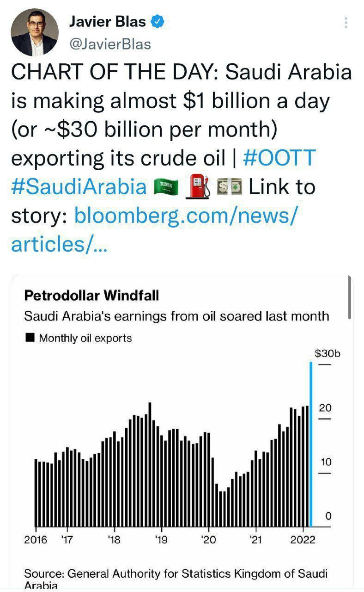364x592 pixels.
Task: Click the Javier Blas display name
Action: point(108,22)
